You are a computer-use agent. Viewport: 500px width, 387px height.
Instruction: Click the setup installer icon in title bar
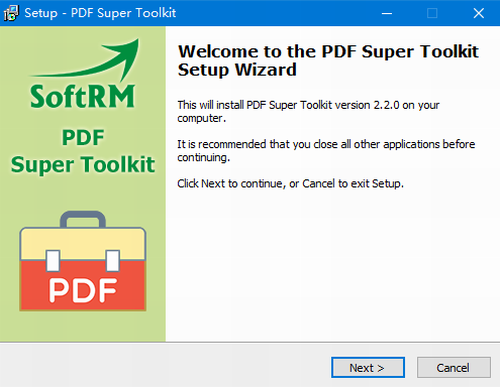coord(11,13)
